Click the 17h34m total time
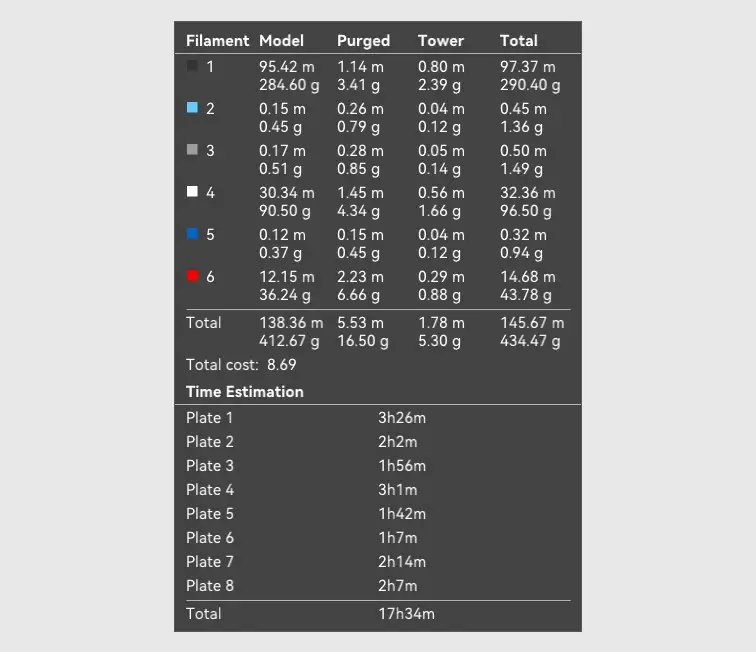Viewport: 756px width, 652px height. 406,613
